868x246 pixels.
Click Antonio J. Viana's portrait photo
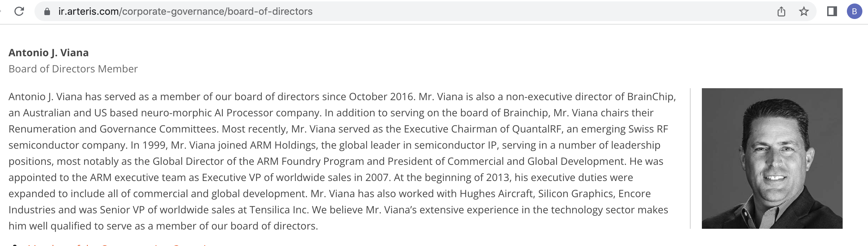click(x=772, y=158)
